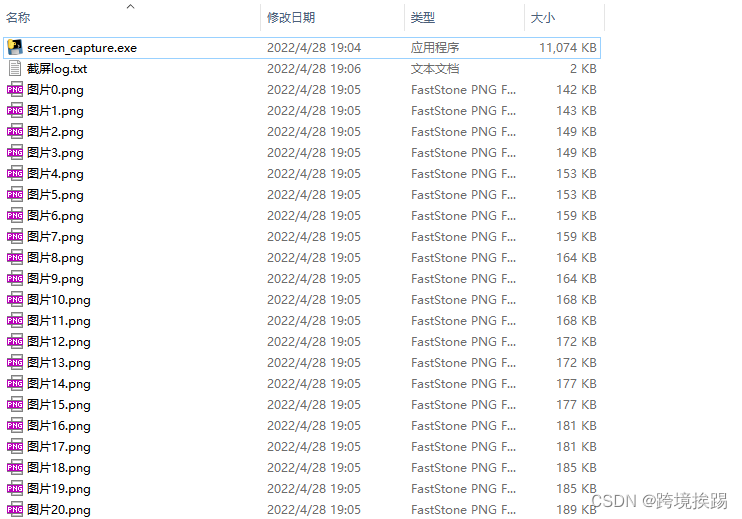
Task: Click the PNG icon of 图片4.png
Action: [x=15, y=174]
